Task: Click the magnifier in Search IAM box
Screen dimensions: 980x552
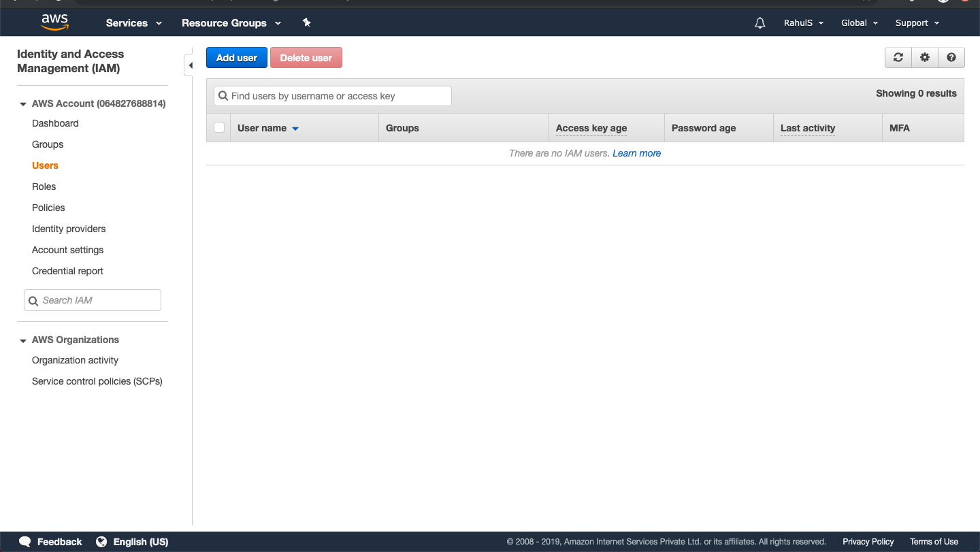Action: [x=34, y=300]
